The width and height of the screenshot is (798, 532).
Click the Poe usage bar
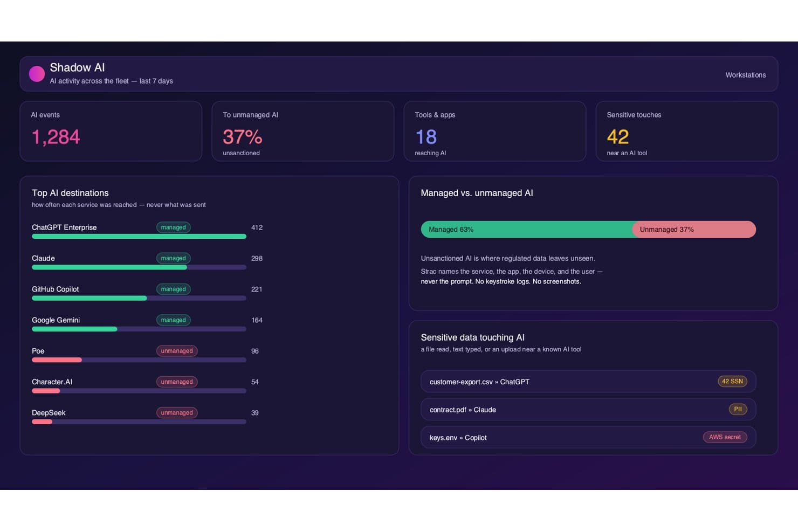(x=139, y=360)
